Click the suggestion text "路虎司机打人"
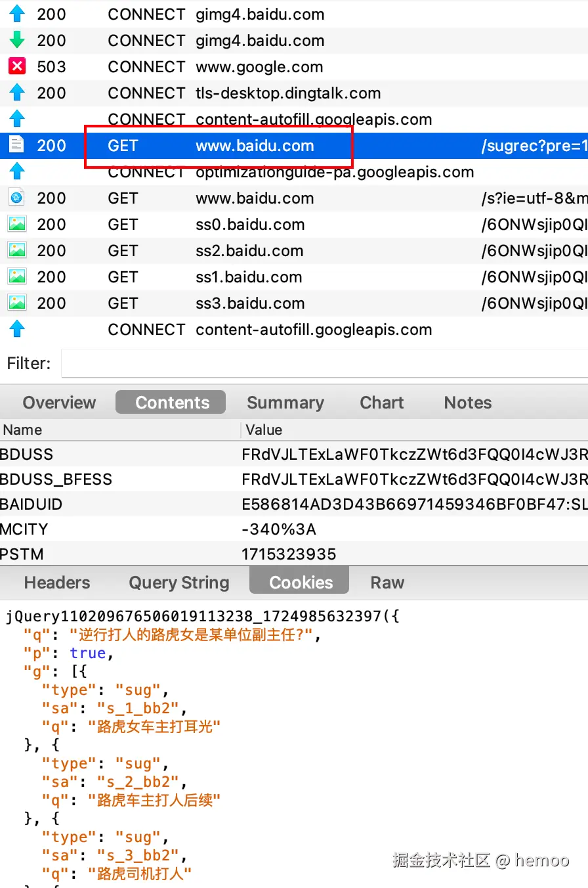588x888 pixels. (140, 874)
